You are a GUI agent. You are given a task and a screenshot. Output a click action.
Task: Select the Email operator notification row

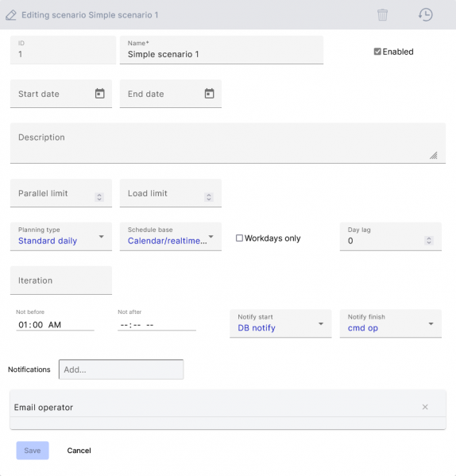click(228, 407)
